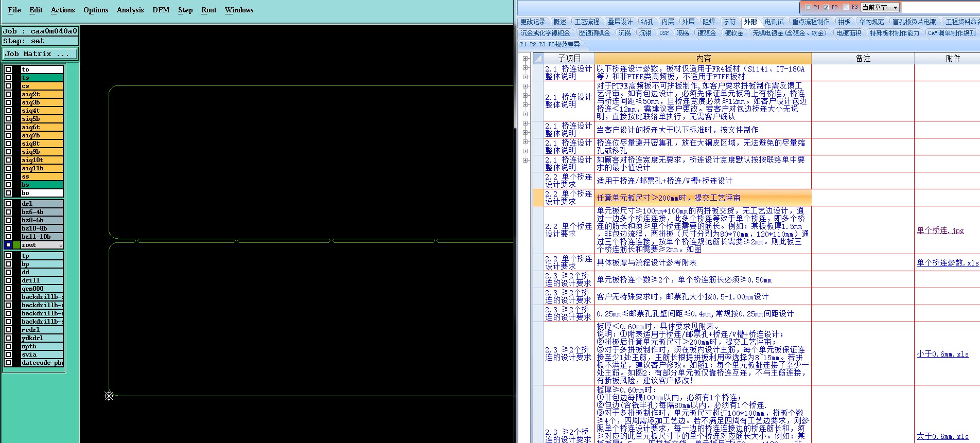Open the Analysis menu
Screen dimensions: 980x443
click(x=130, y=10)
